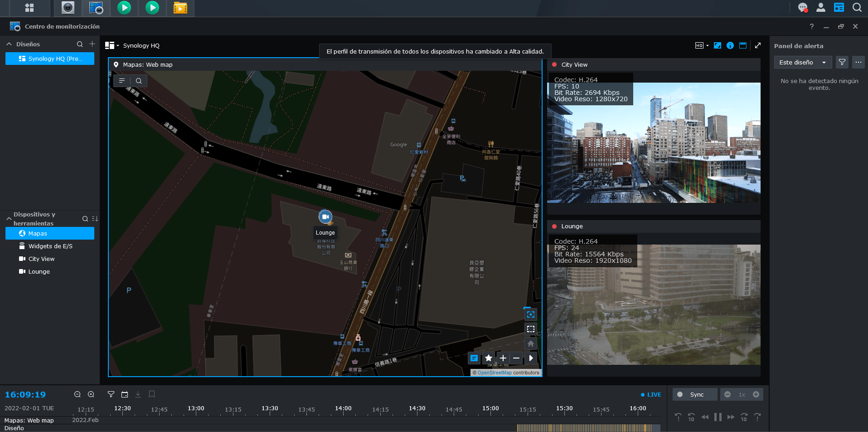Sort devices list

click(95, 219)
